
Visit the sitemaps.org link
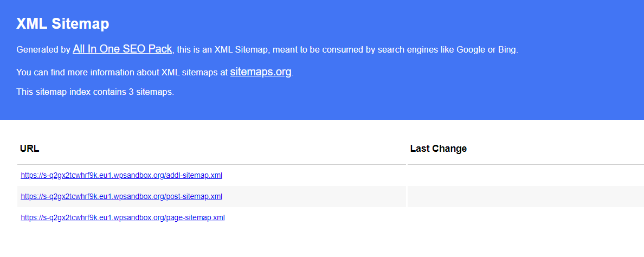coord(260,72)
